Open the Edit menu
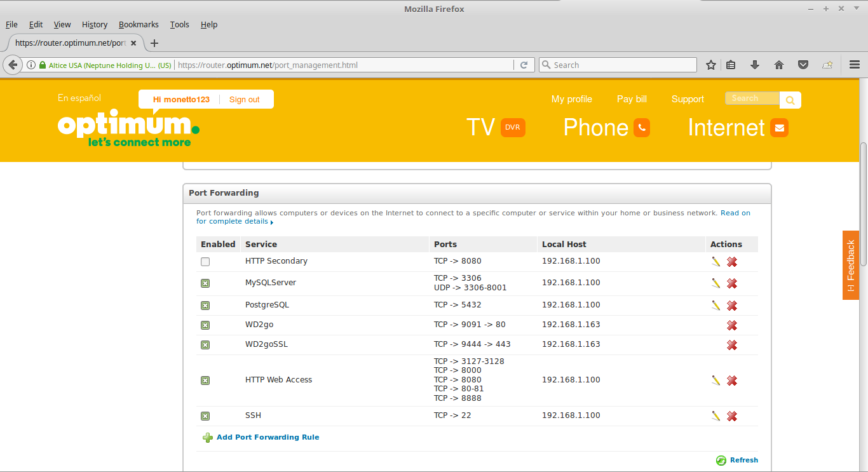This screenshot has width=868, height=472. click(x=36, y=24)
